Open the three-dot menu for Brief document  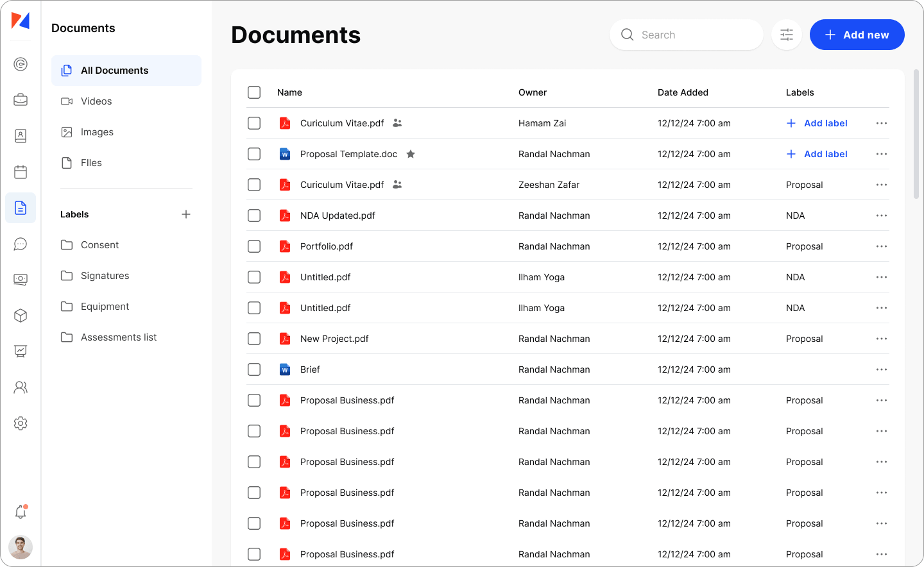pos(881,369)
